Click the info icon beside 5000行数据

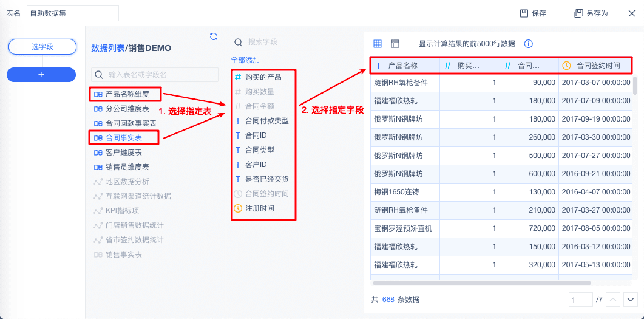point(529,43)
